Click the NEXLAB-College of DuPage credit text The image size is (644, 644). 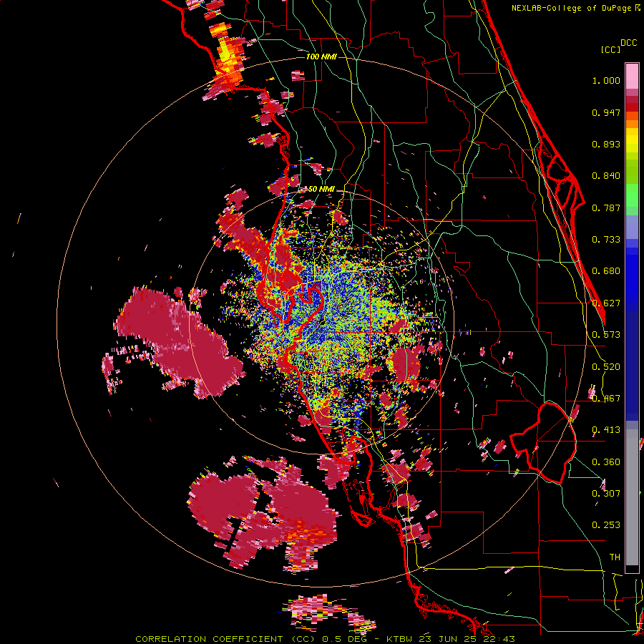[571, 8]
